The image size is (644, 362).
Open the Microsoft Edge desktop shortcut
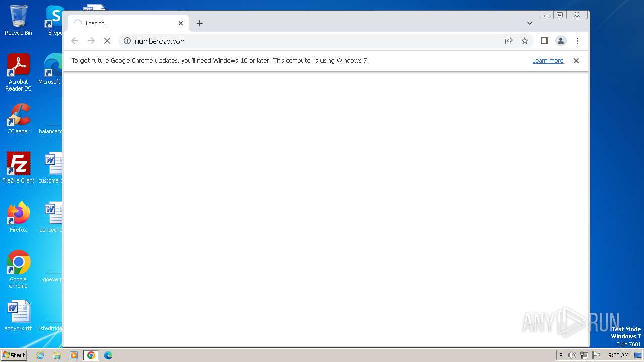point(50,69)
